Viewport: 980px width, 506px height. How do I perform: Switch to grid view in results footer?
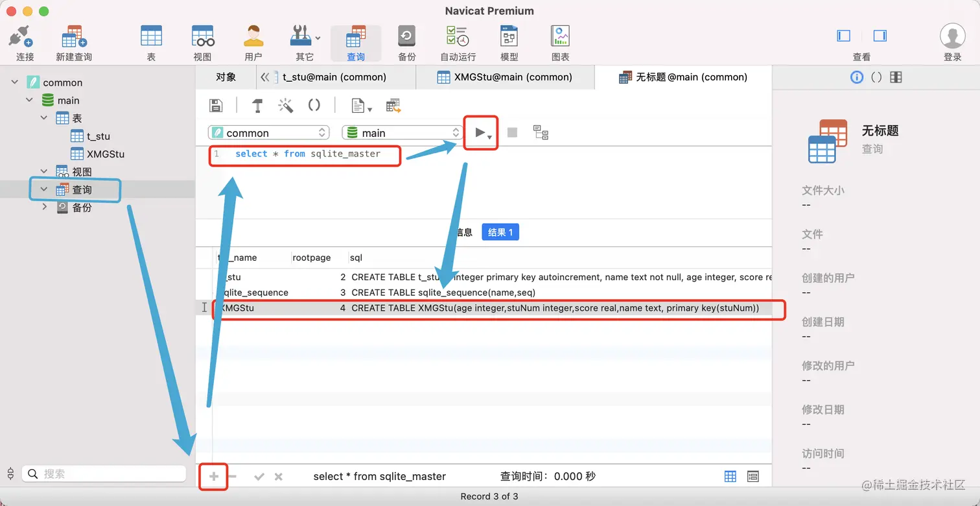tap(730, 476)
